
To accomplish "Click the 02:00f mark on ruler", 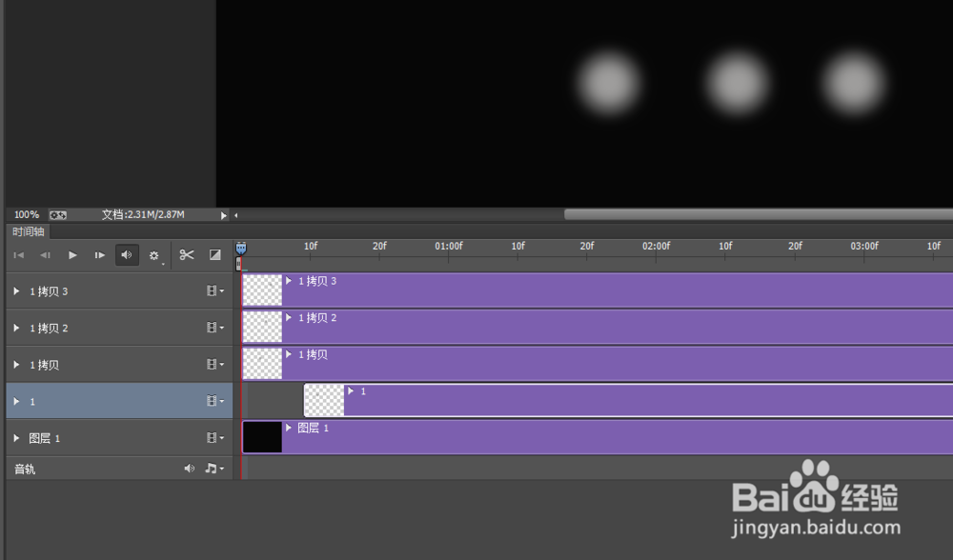I will click(x=657, y=246).
